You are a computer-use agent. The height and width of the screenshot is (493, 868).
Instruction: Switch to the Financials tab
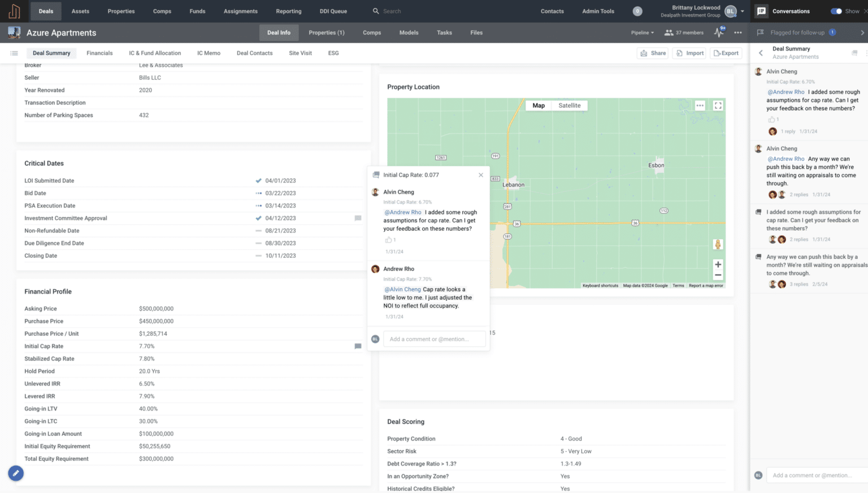pos(99,53)
